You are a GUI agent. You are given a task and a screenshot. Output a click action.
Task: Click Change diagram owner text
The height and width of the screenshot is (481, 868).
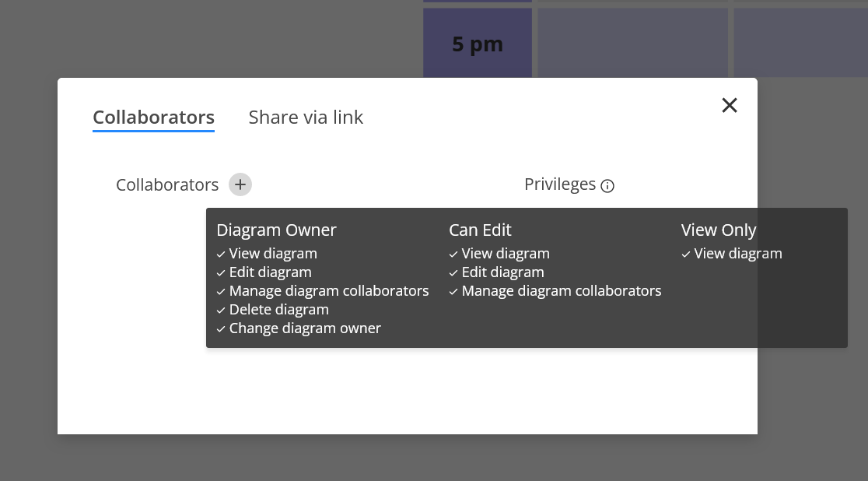point(305,328)
